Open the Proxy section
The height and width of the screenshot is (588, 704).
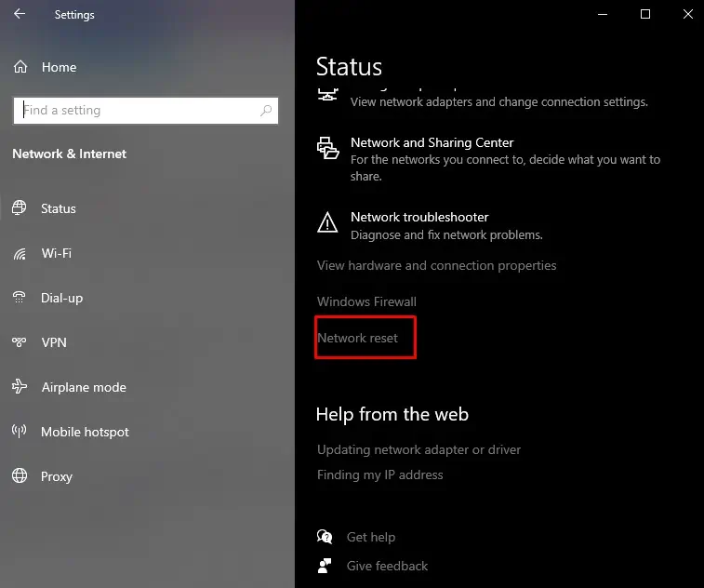coord(57,476)
